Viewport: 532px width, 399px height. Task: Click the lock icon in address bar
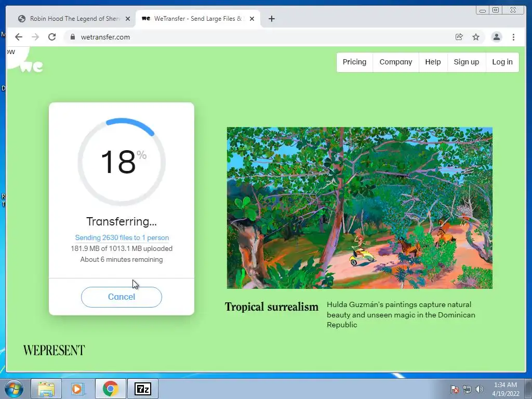73,37
